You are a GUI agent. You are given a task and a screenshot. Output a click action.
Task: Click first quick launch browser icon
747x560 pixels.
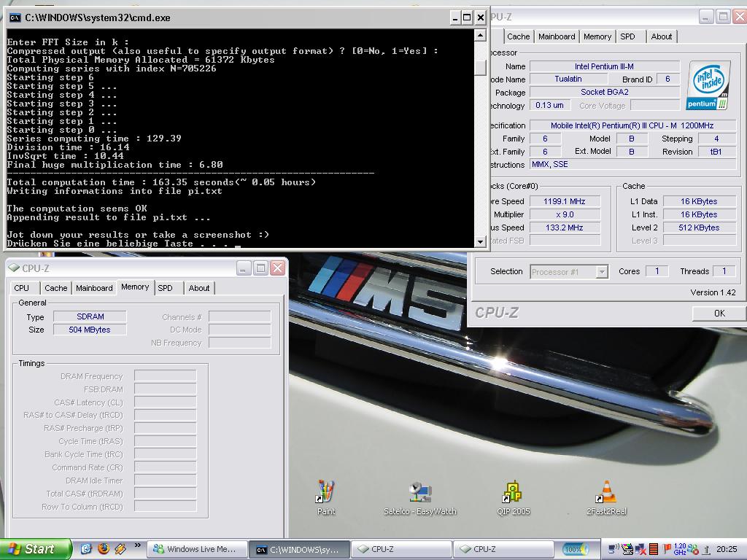(86, 548)
